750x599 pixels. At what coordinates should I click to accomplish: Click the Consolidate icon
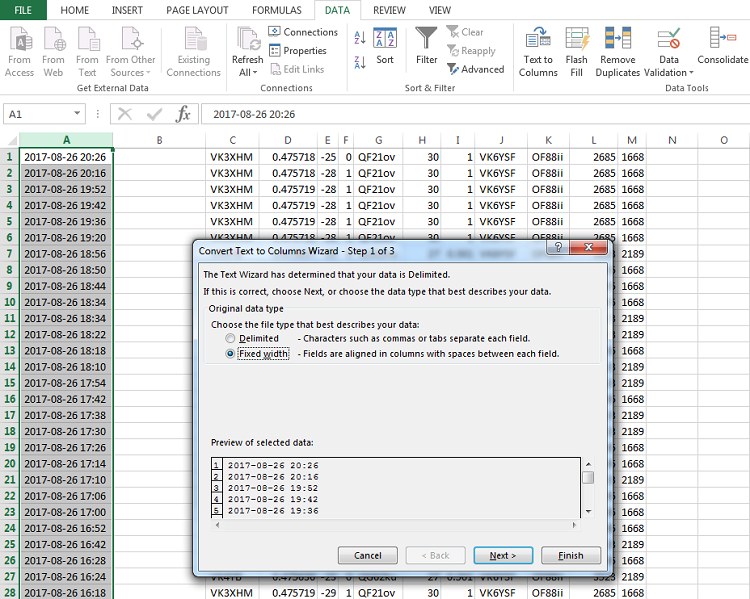722,40
